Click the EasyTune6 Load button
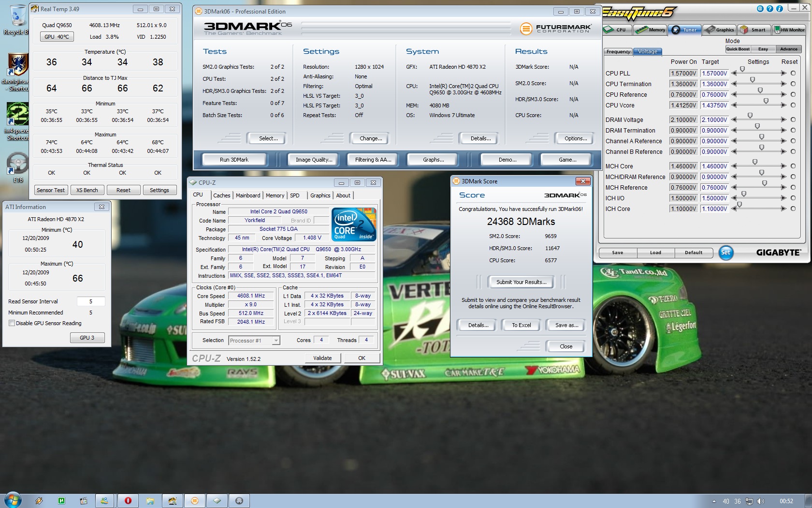 point(655,253)
